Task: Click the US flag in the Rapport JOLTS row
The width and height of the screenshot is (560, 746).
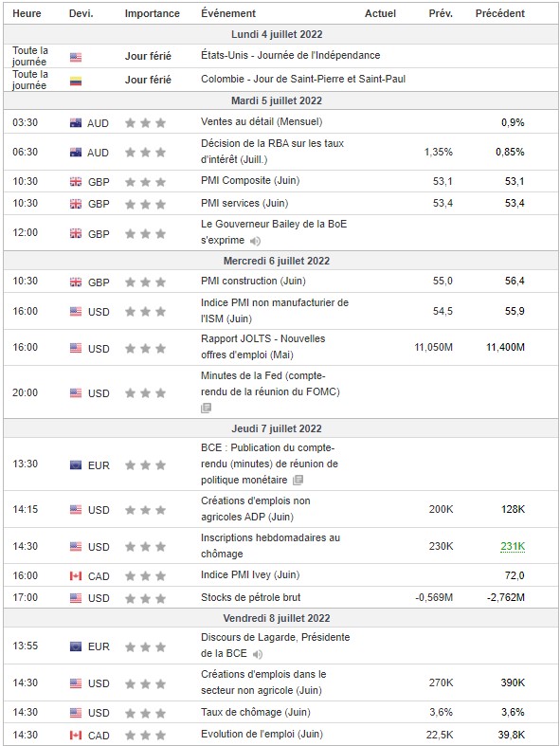Action: tap(76, 348)
